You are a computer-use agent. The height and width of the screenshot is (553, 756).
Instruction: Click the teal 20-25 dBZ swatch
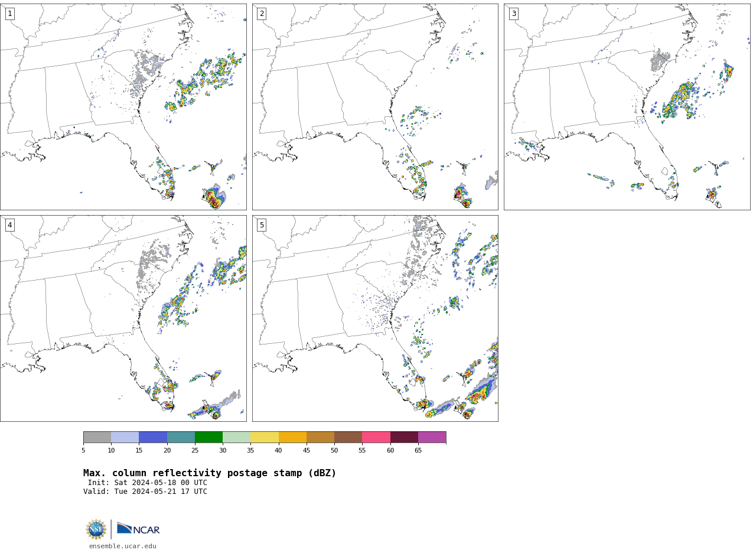(181, 437)
